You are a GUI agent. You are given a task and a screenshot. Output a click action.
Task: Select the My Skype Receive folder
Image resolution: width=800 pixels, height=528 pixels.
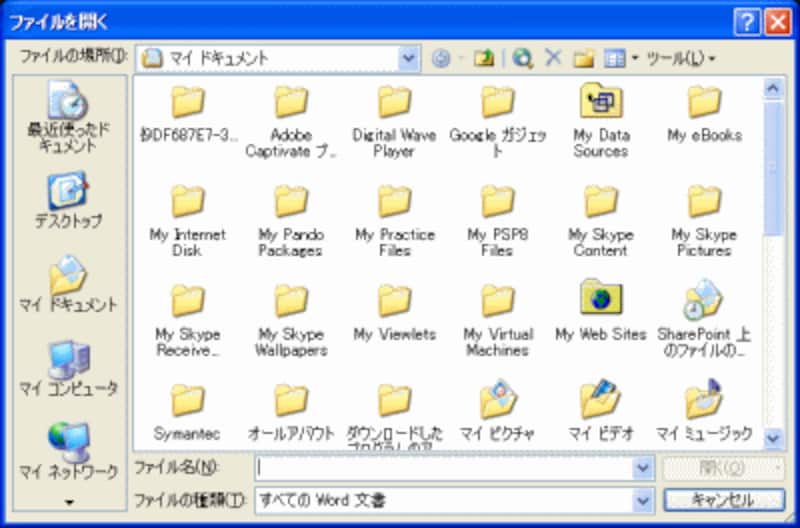point(187,320)
